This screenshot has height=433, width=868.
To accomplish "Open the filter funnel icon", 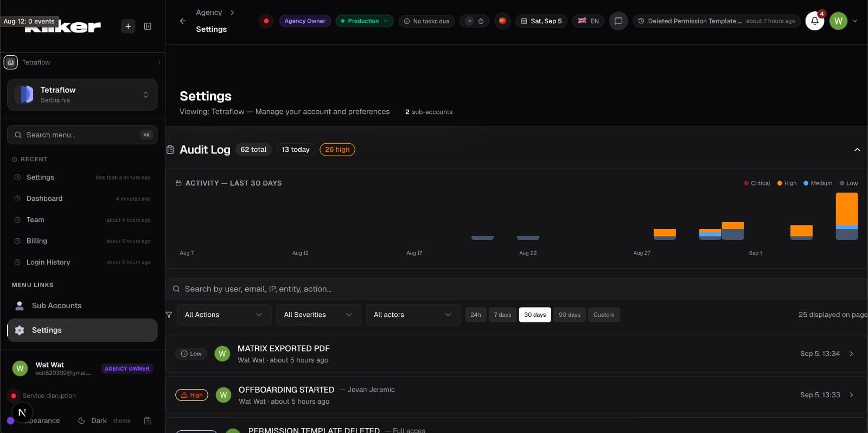I will tap(169, 315).
